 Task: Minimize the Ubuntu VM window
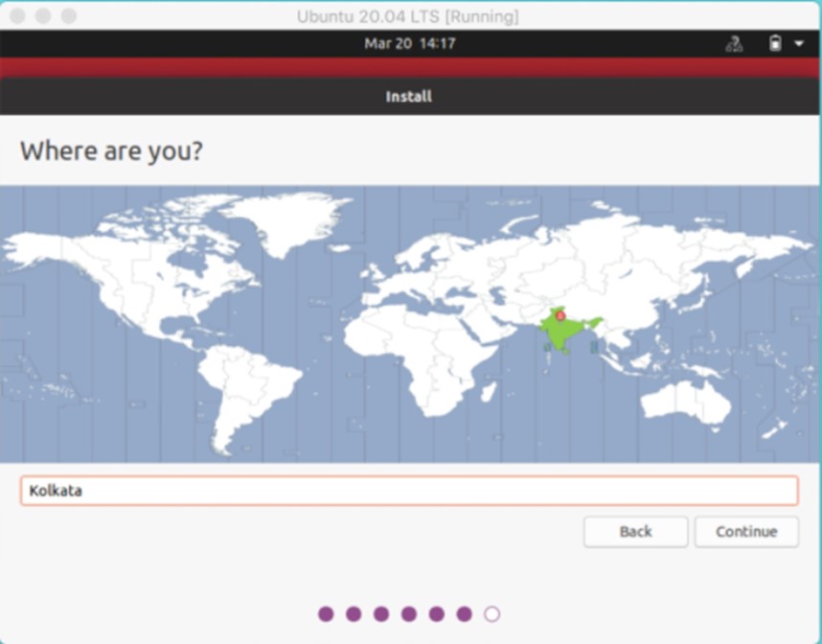coord(43,15)
